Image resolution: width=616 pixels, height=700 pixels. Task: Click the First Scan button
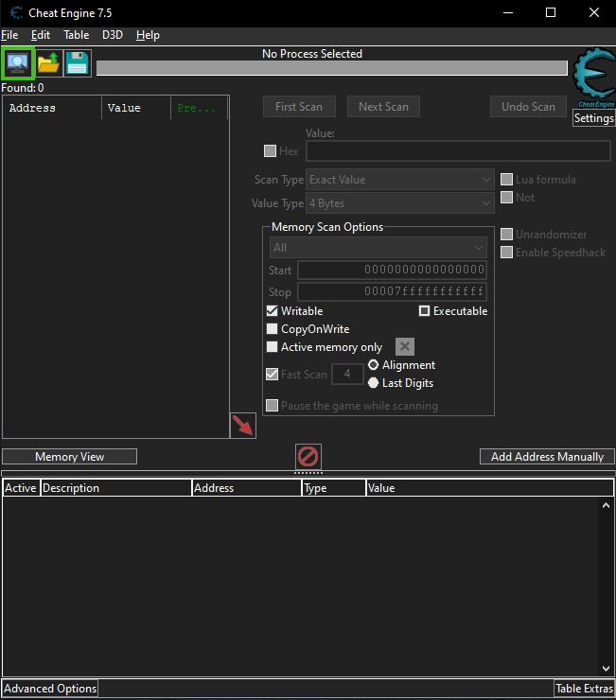click(299, 107)
